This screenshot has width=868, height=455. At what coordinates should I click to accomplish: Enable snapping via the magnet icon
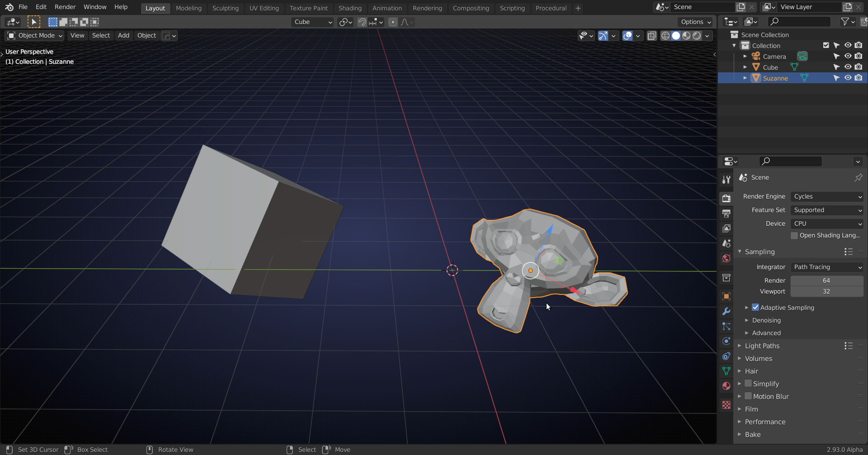click(x=362, y=22)
